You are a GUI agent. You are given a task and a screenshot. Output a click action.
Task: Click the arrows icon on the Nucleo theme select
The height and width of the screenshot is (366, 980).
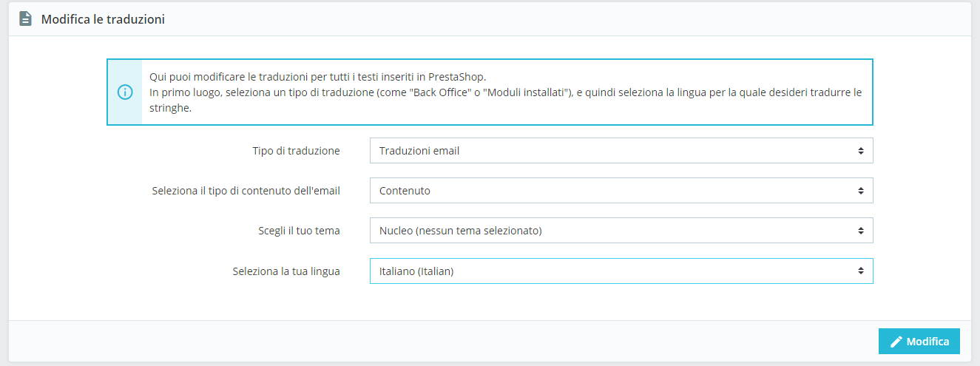tap(861, 231)
